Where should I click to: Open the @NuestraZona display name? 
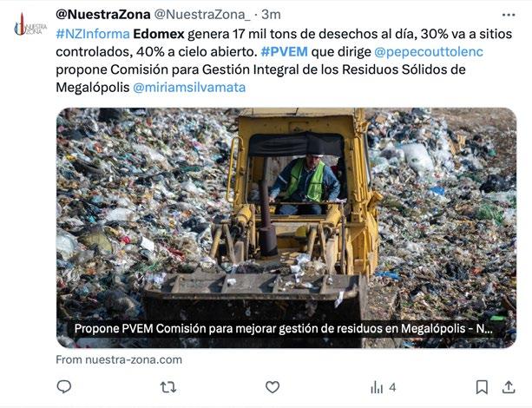coord(103,15)
